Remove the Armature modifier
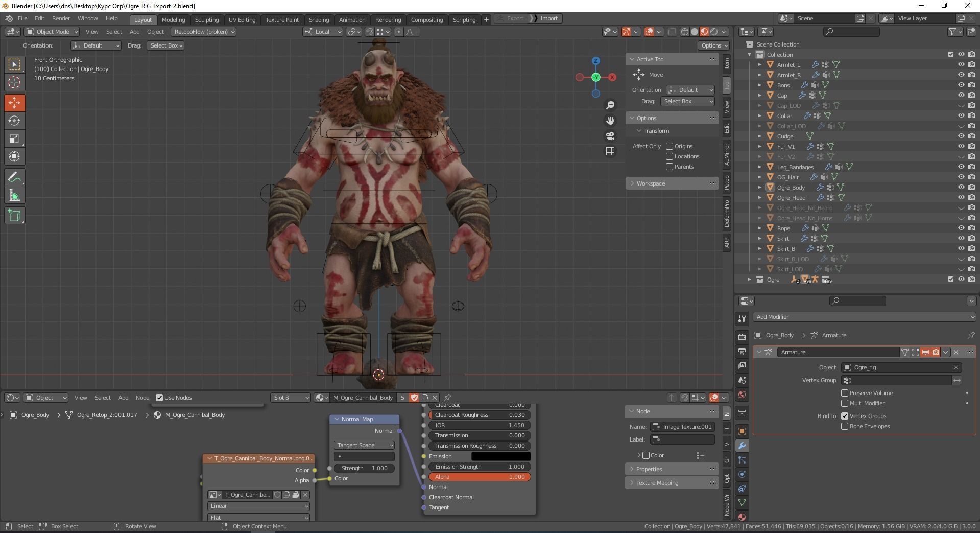Viewport: 980px width, 533px height. click(x=956, y=352)
